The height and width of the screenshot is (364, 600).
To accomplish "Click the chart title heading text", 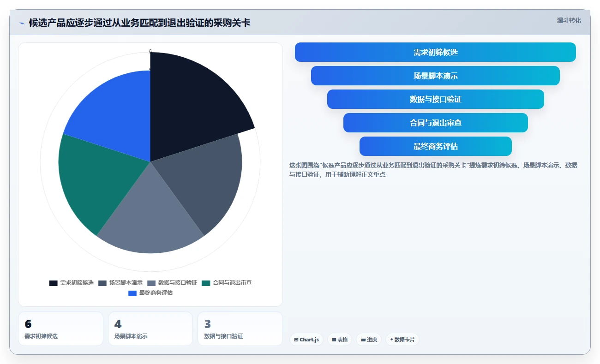I will click(139, 23).
